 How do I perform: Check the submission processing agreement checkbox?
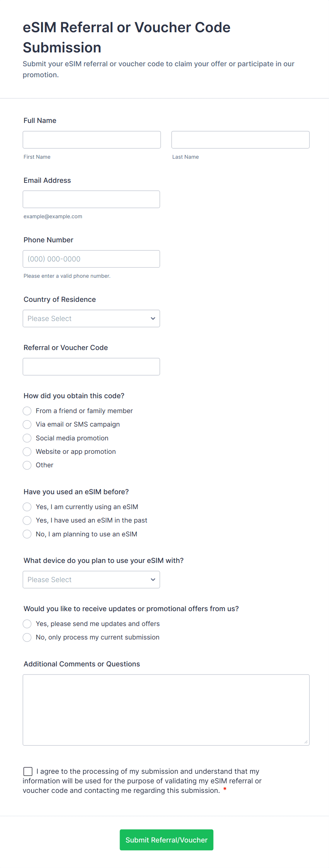click(x=28, y=771)
